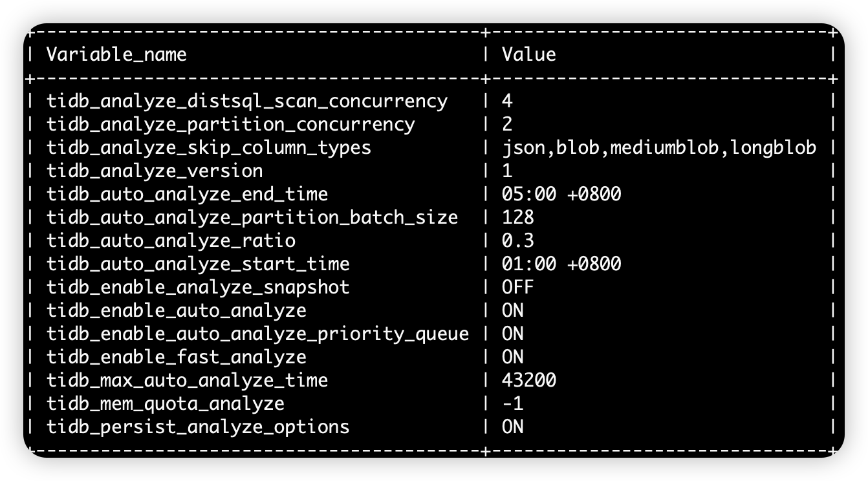The image size is (868, 481).
Task: Click the 05:00 +0800 value
Action: point(561,194)
